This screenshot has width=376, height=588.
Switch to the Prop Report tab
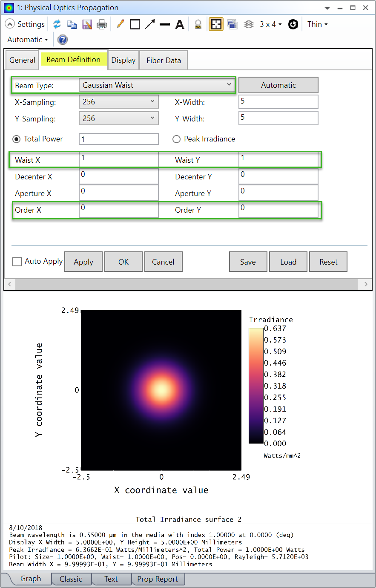158,579
